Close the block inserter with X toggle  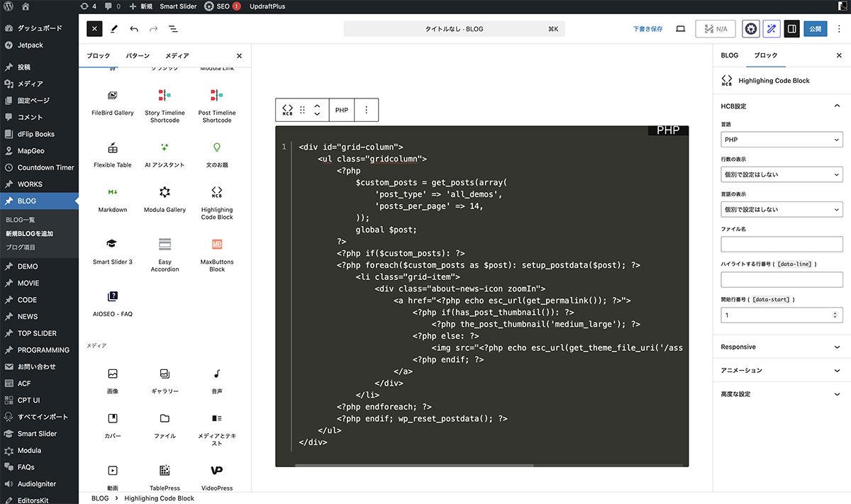[x=94, y=29]
